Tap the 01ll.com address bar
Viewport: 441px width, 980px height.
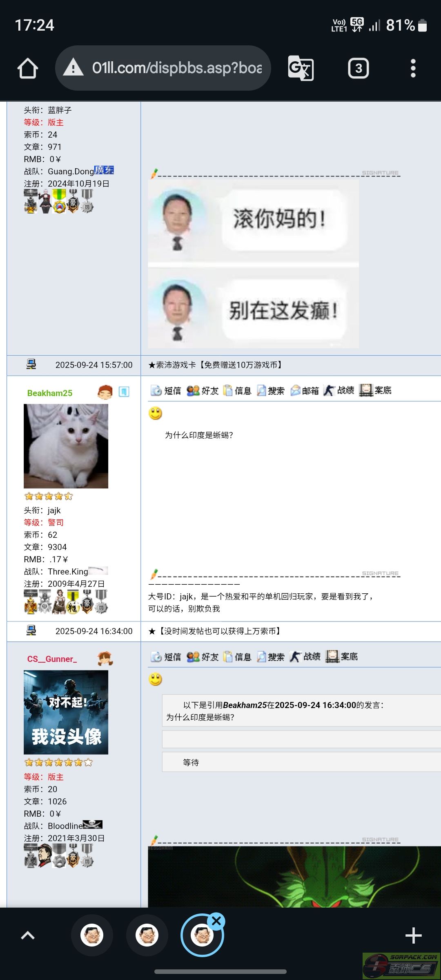[x=163, y=68]
